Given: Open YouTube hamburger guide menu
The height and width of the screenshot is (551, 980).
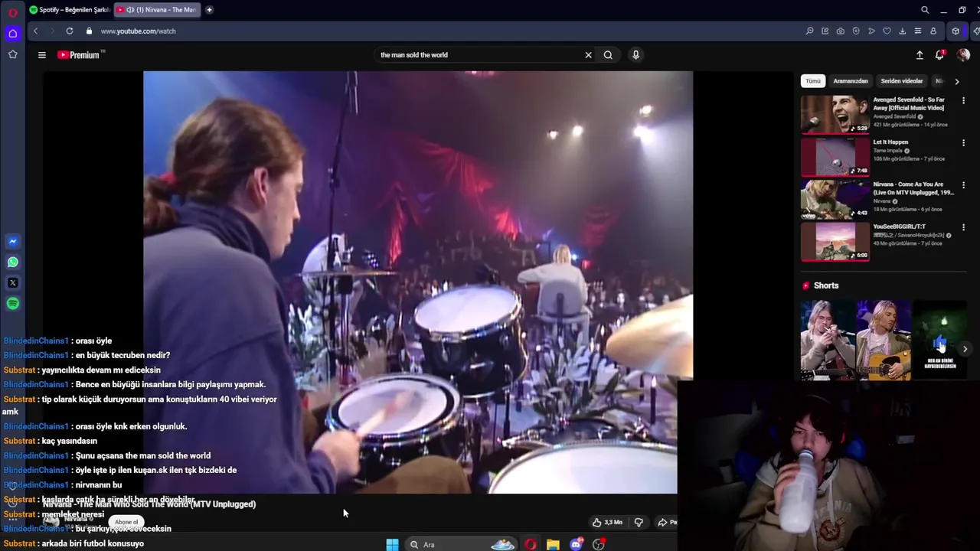Looking at the screenshot, I should point(42,55).
